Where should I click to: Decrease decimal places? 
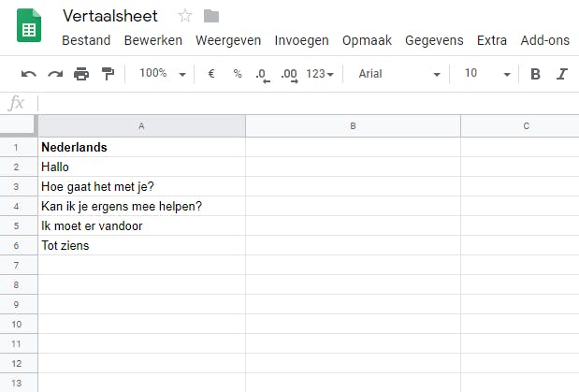(262, 74)
